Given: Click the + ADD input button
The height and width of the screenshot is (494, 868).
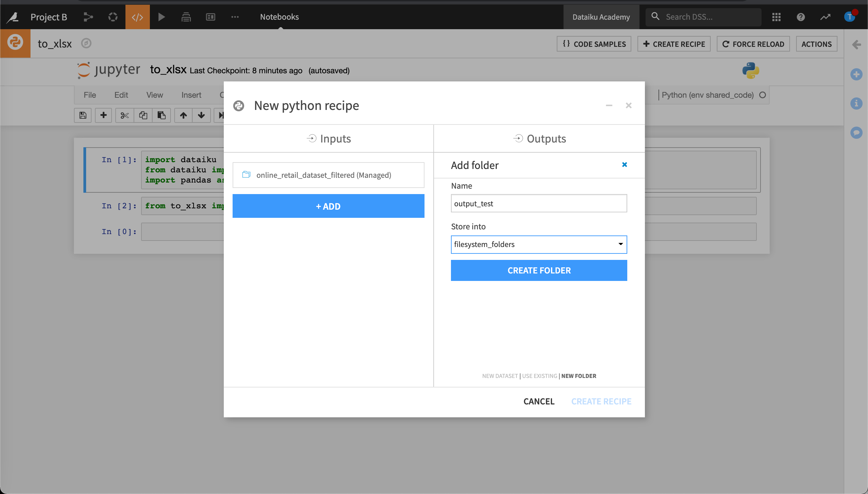Looking at the screenshot, I should click(x=328, y=206).
